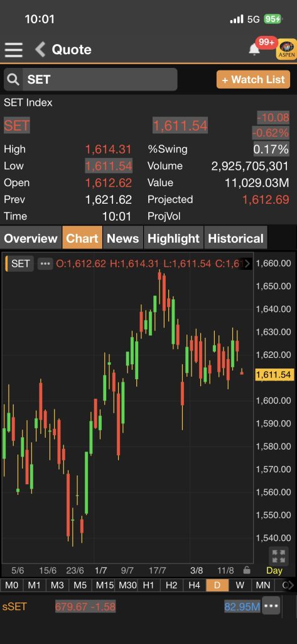
Task: Switch to the Overview tab
Action: 31,238
